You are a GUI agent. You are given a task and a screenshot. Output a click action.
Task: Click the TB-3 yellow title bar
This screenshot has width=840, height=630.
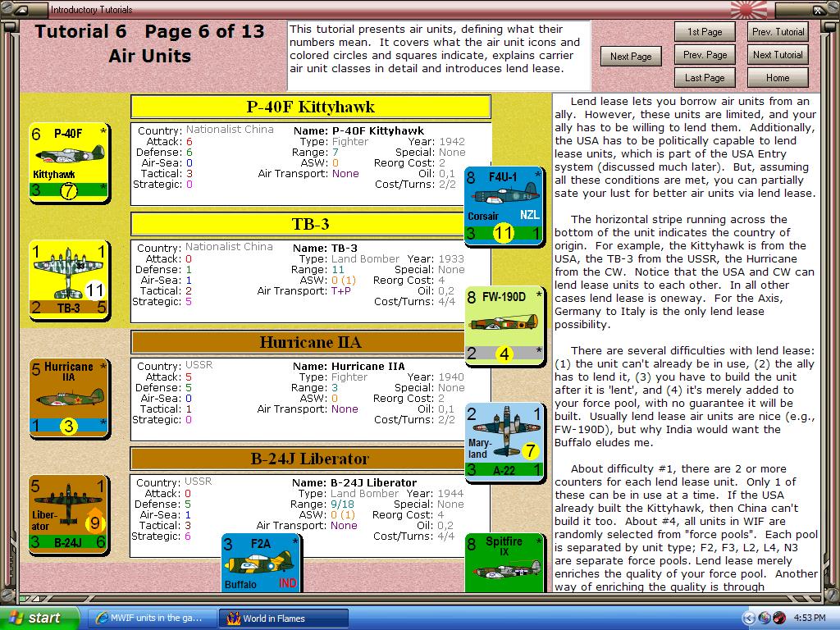point(298,224)
